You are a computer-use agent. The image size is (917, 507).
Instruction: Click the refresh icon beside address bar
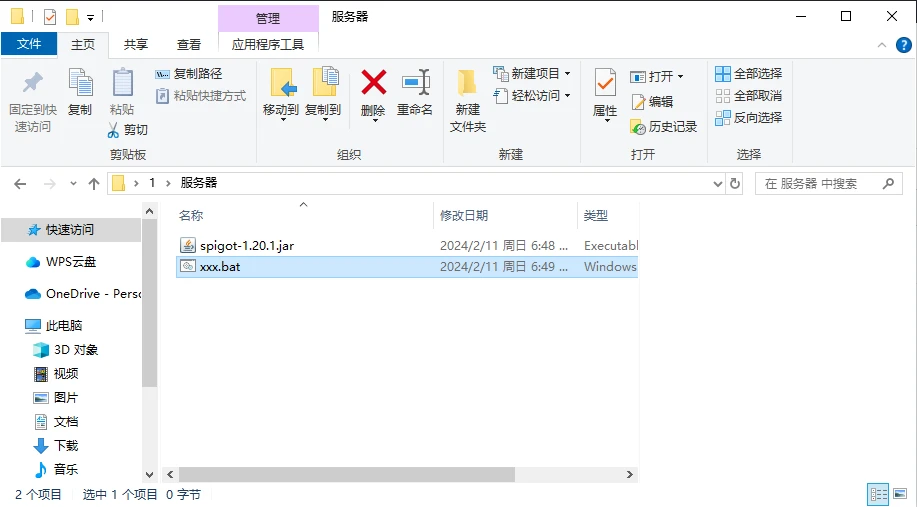click(735, 184)
